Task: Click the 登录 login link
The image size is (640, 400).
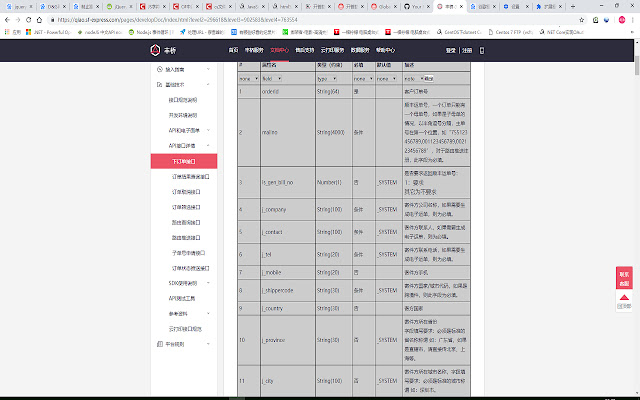Action: pos(451,50)
